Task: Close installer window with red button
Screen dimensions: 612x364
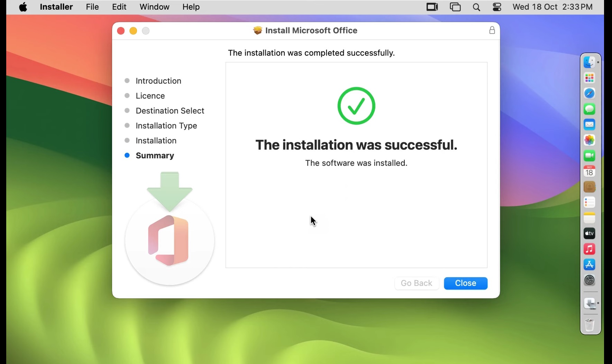Action: pyautogui.click(x=121, y=31)
